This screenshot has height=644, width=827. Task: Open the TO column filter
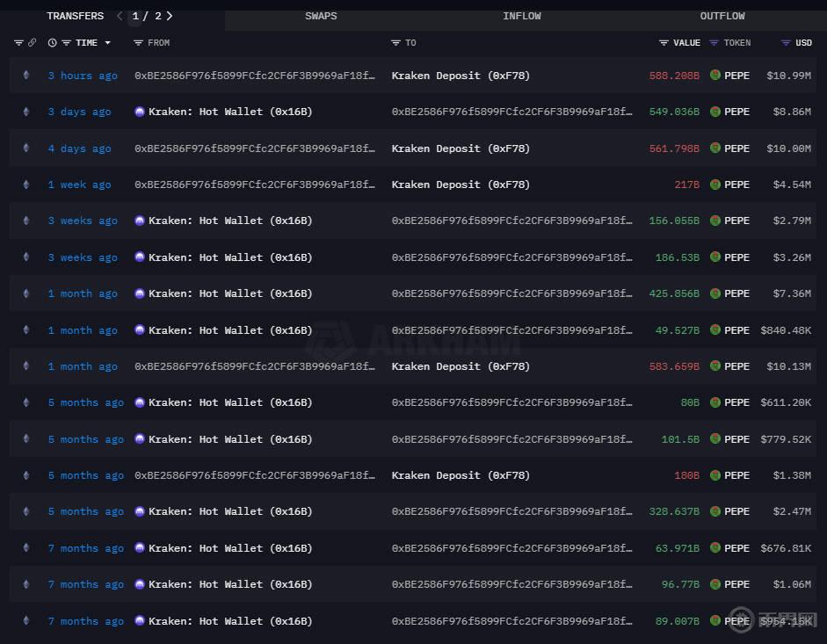pyautogui.click(x=395, y=43)
